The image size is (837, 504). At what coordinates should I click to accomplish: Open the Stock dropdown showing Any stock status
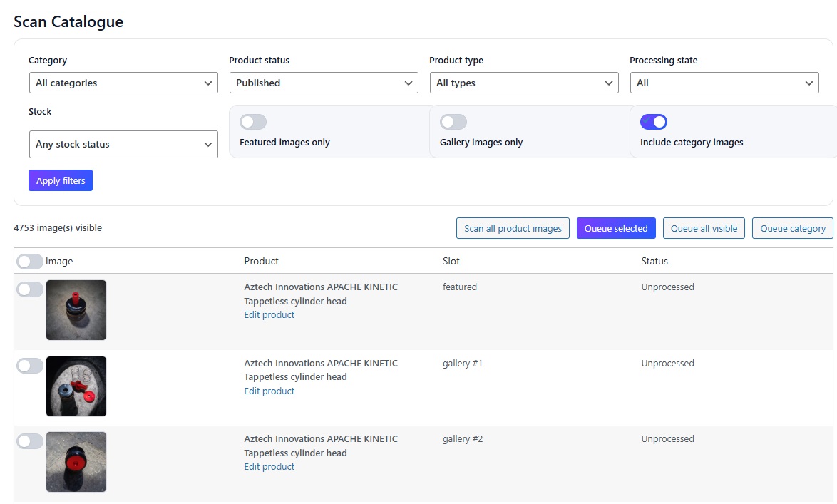click(x=123, y=145)
